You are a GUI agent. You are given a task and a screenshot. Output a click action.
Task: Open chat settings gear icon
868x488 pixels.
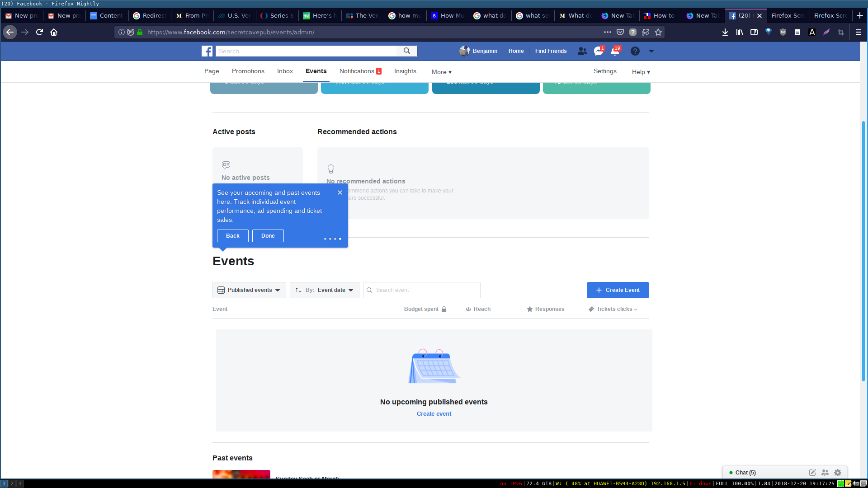tap(838, 473)
